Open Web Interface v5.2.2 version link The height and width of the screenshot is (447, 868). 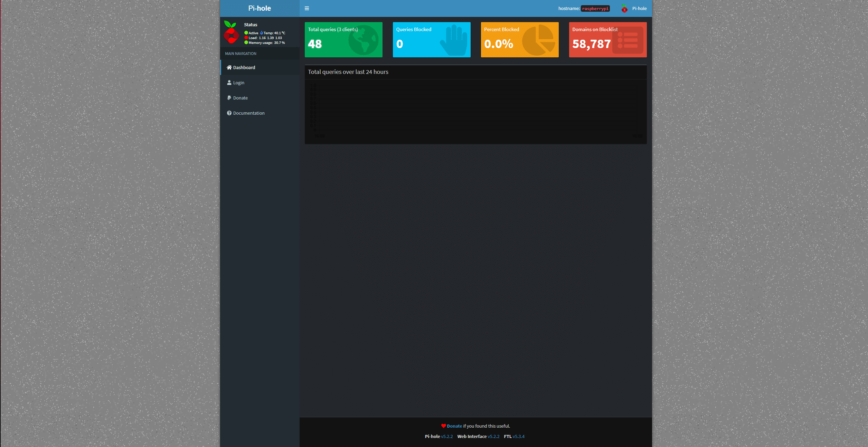[x=493, y=436]
